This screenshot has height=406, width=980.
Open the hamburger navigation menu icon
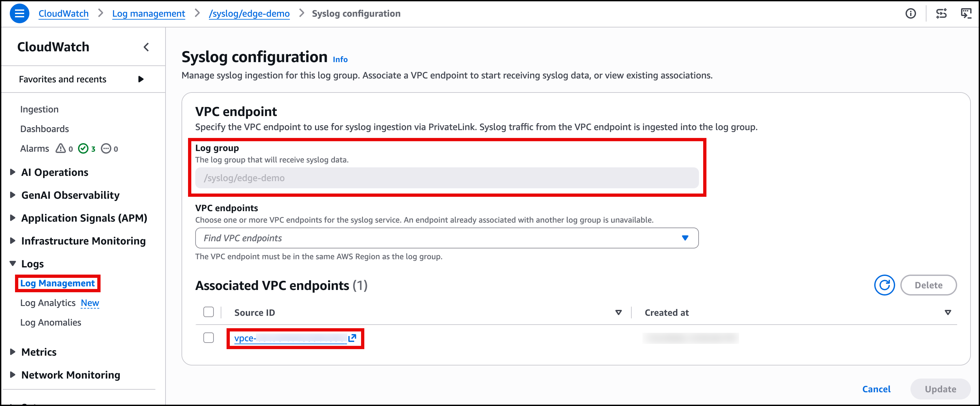point(19,14)
